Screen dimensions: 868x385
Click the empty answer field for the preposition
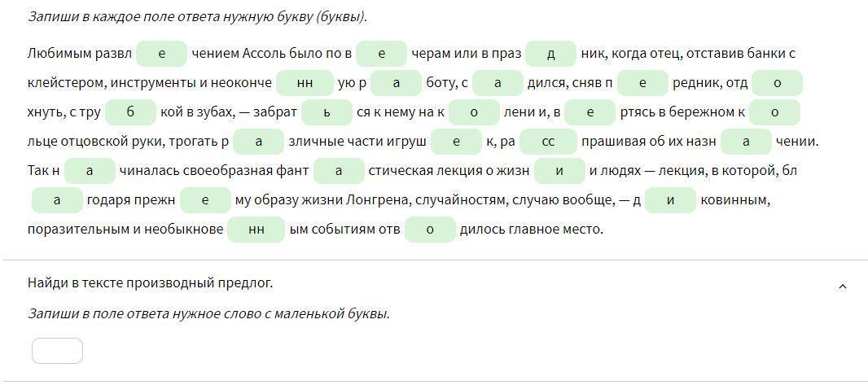click(57, 351)
